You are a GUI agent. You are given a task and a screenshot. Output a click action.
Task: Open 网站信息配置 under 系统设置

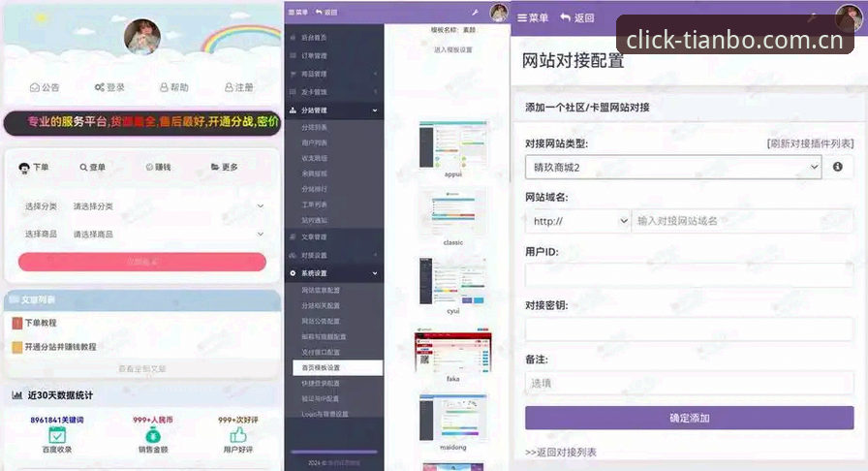coord(321,291)
